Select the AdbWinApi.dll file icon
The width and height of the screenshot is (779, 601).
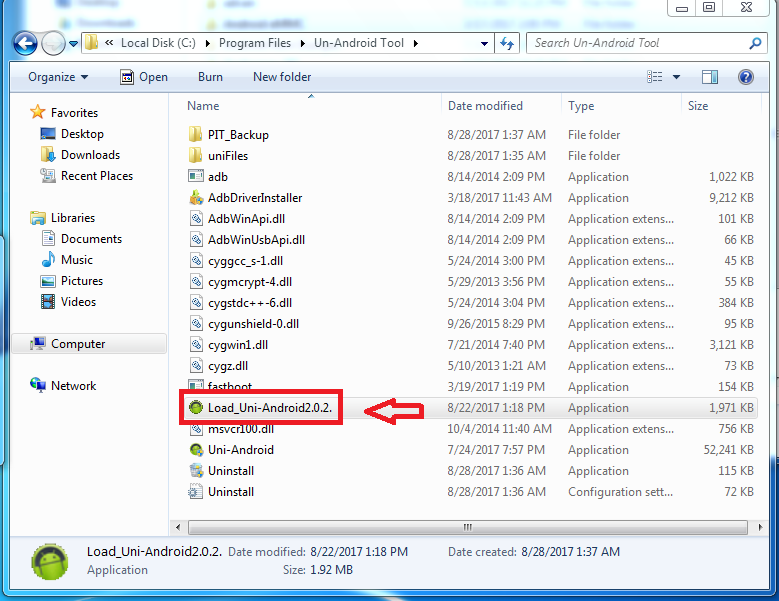(x=196, y=219)
